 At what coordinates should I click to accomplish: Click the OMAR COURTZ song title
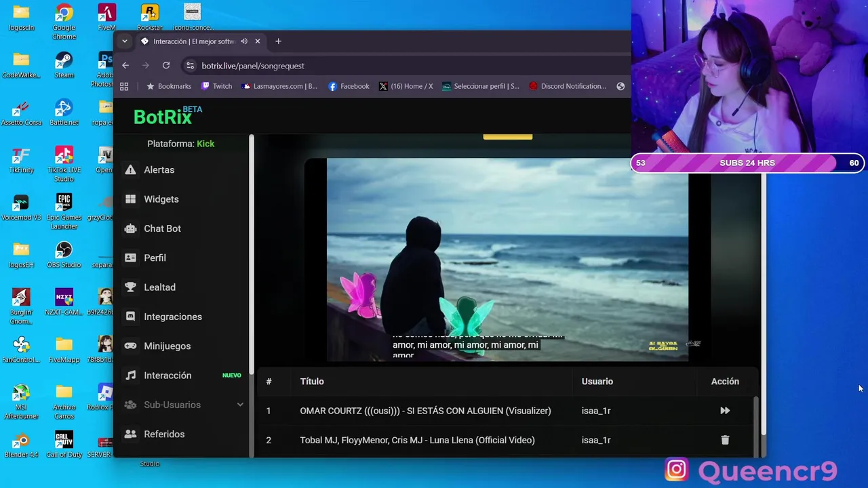pos(425,411)
